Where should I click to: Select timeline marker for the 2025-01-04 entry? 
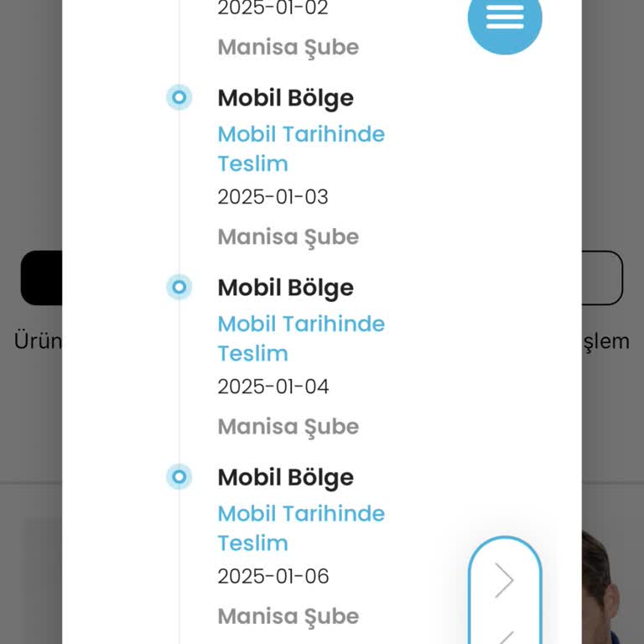tap(179, 288)
